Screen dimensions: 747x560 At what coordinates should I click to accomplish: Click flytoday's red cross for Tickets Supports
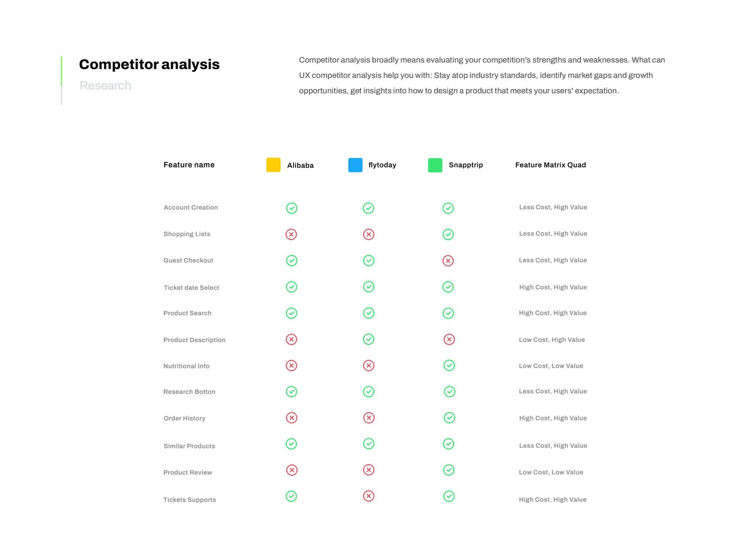click(369, 496)
